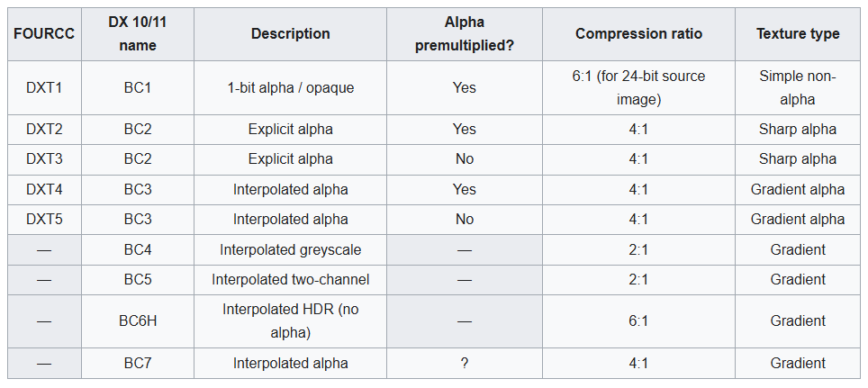Select the DXT4 cell
The width and height of the screenshot is (868, 388).
click(44, 190)
